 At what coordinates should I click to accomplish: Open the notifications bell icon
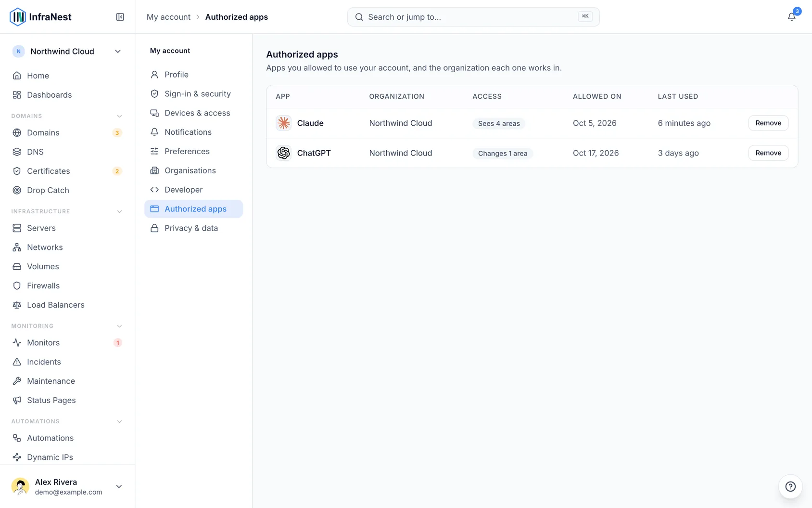tap(791, 17)
